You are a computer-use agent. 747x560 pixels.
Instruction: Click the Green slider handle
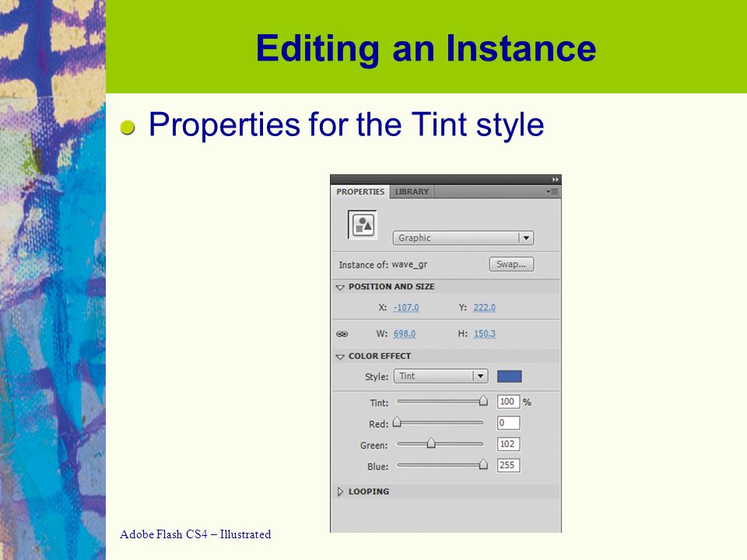pos(431,443)
